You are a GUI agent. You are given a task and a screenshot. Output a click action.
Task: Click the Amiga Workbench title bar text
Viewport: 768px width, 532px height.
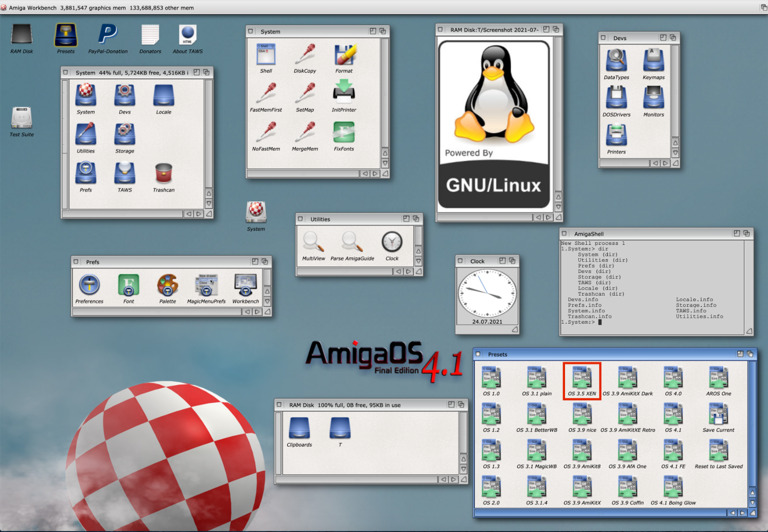(33, 8)
